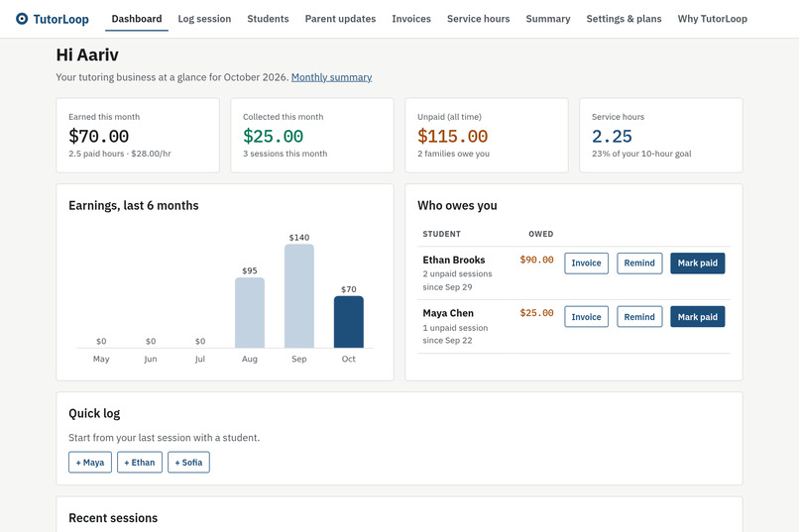Click '3 sessions this month' text

point(285,154)
